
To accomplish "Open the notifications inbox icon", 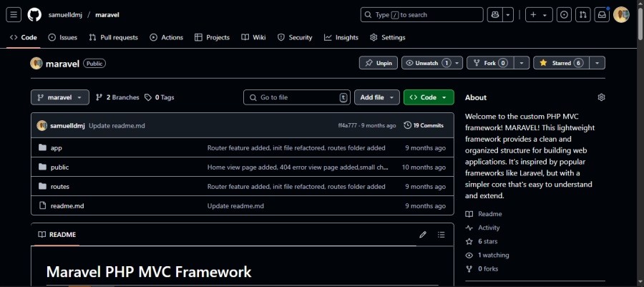I will (602, 14).
